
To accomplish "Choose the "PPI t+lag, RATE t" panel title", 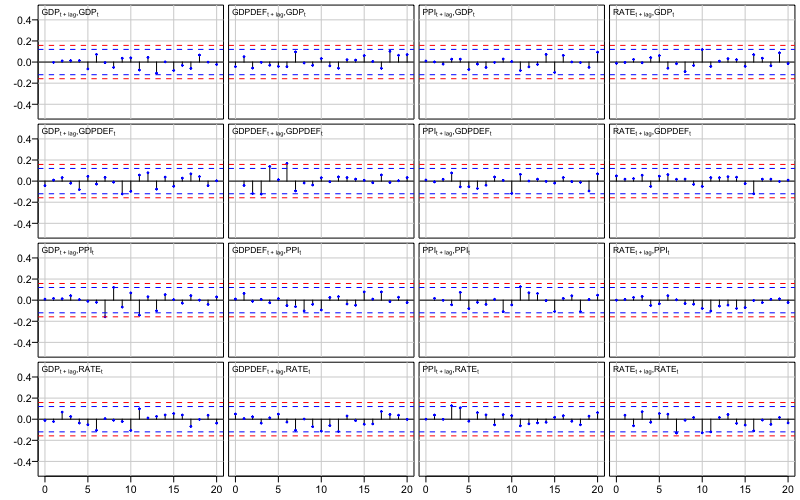I will (x=451, y=370).
